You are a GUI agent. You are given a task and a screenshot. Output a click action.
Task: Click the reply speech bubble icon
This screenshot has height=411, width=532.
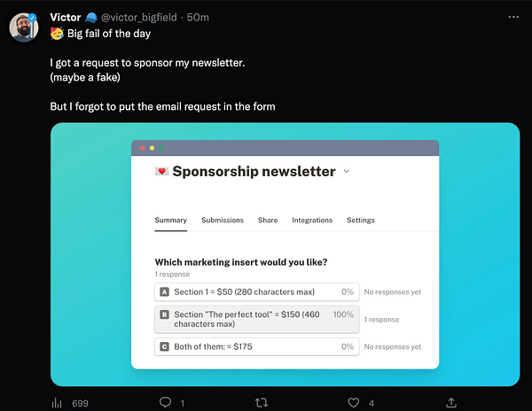click(x=165, y=402)
